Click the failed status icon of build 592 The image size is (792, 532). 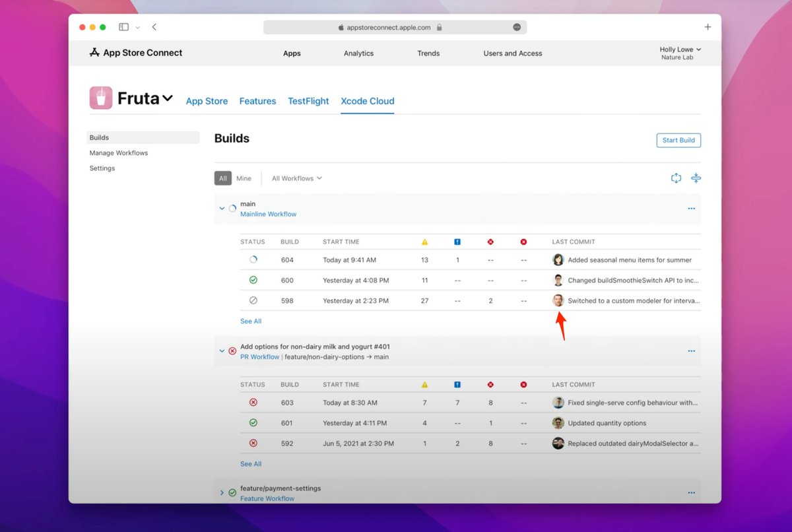pos(253,444)
